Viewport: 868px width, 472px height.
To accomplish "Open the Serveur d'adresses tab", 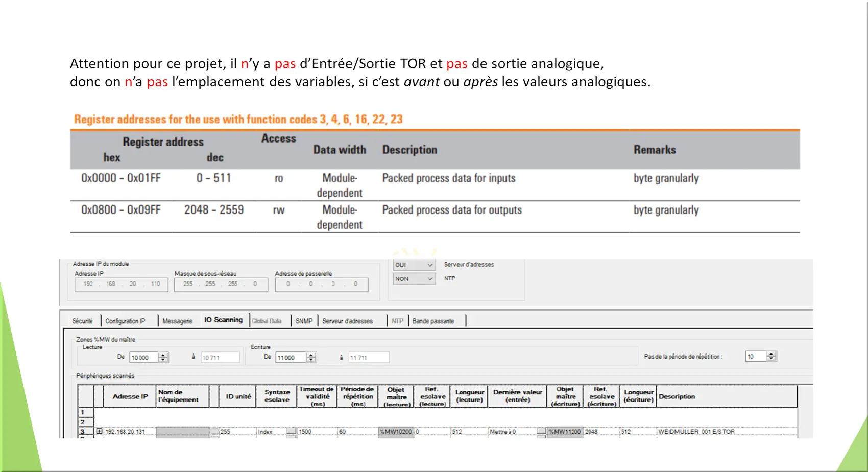I will point(347,321).
